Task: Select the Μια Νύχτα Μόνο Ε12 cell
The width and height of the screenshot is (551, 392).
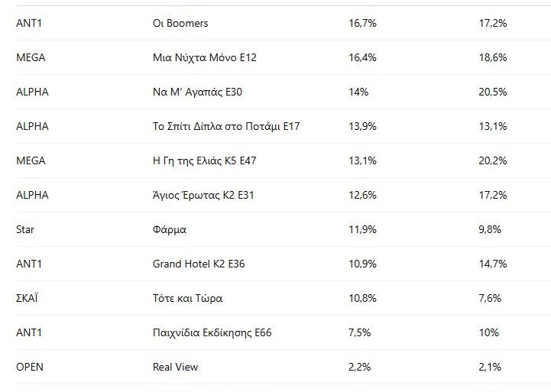Action: [x=205, y=57]
